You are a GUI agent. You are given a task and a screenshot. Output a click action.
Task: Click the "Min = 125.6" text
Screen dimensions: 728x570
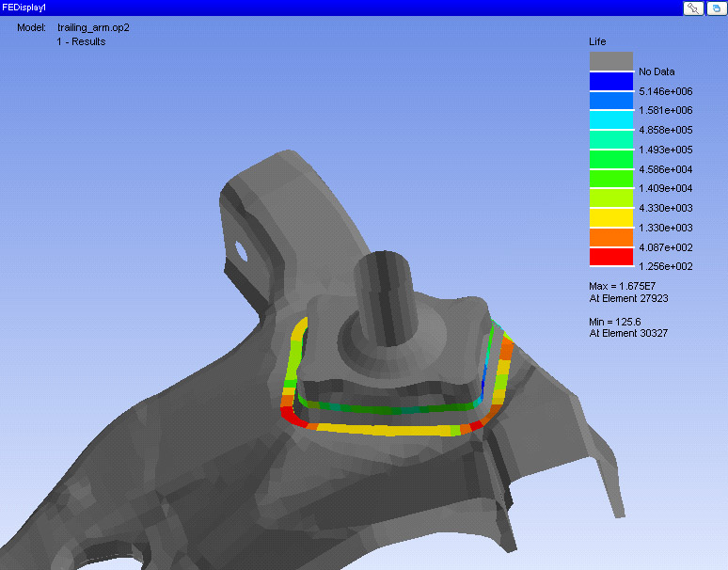[x=615, y=321]
